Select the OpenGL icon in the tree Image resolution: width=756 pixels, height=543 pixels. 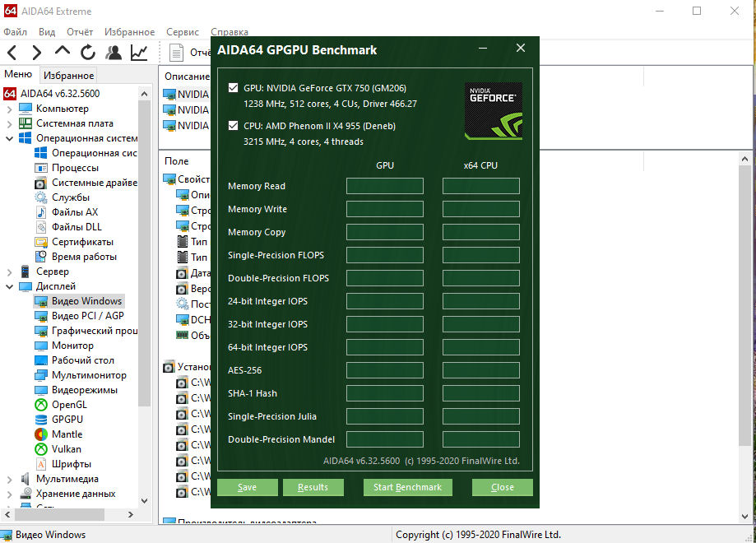41,405
